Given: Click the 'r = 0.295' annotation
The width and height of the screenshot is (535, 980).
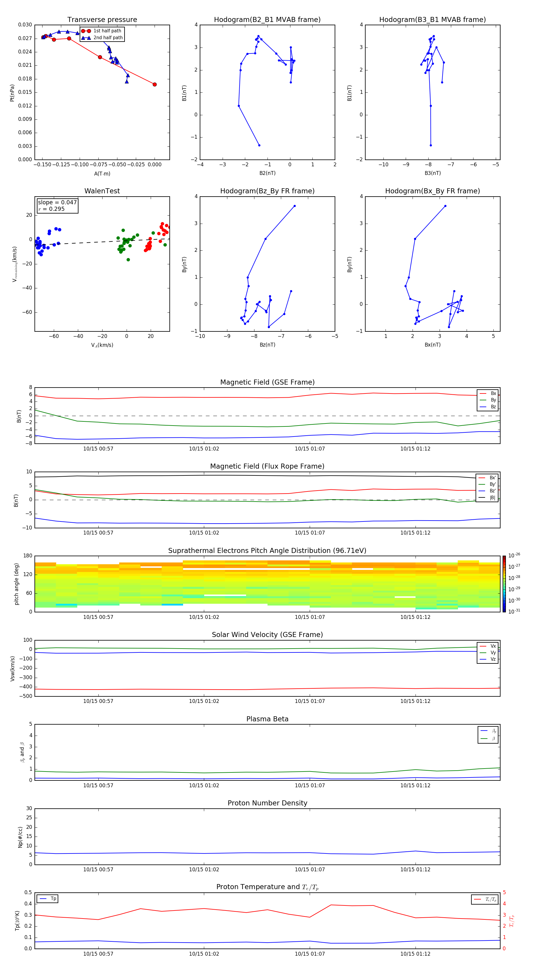Looking at the screenshot, I should (x=51, y=209).
